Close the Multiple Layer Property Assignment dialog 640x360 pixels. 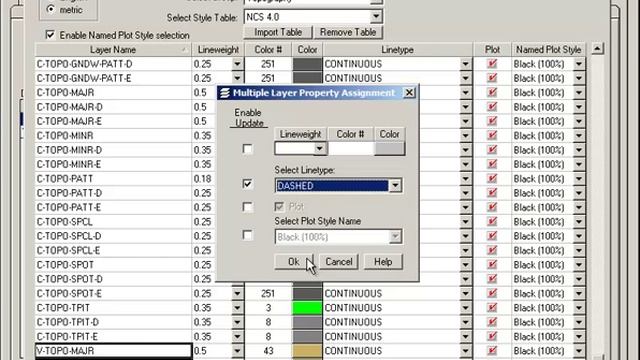[409, 93]
